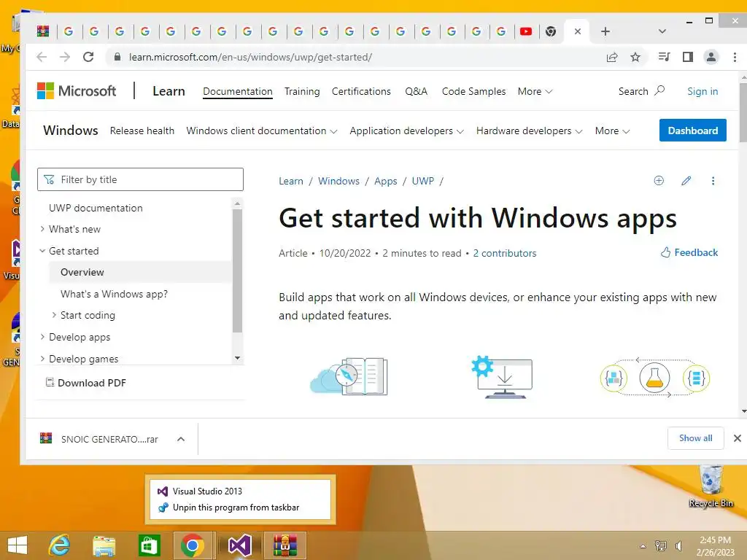
Task: Click the Windows Start button
Action: pyautogui.click(x=18, y=545)
